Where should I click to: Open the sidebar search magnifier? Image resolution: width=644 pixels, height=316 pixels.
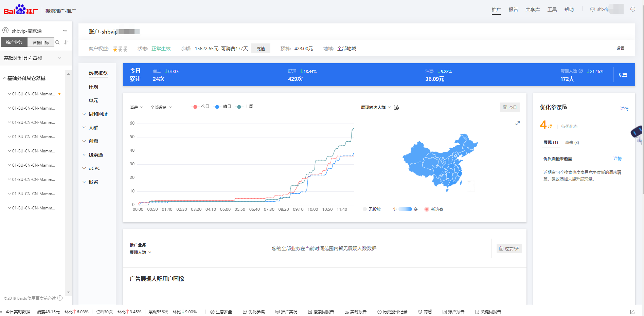[57, 42]
